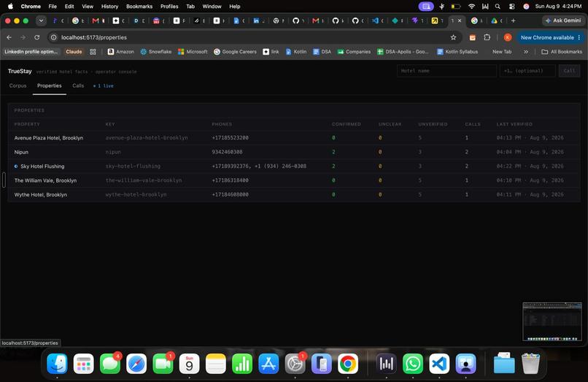The height and width of the screenshot is (382, 588).
Task: Click the browser forward arrow
Action: 23,37
